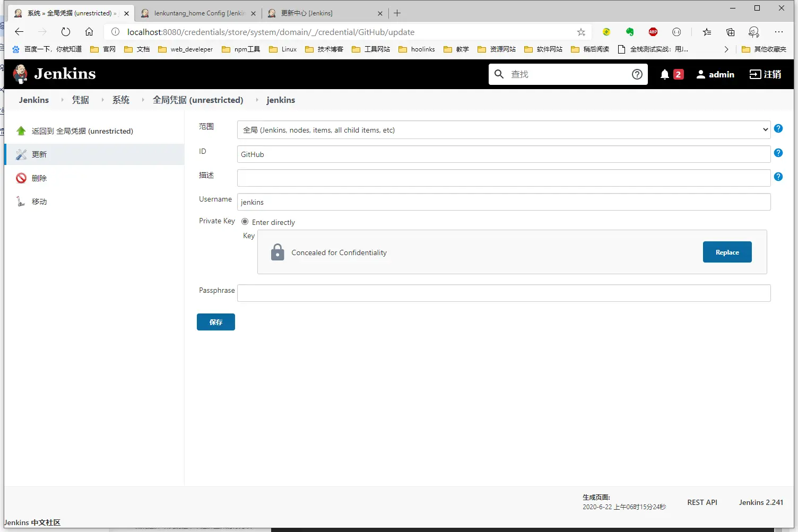The width and height of the screenshot is (798, 532).
Task: Open help for the 范围 scope field
Action: tap(778, 128)
